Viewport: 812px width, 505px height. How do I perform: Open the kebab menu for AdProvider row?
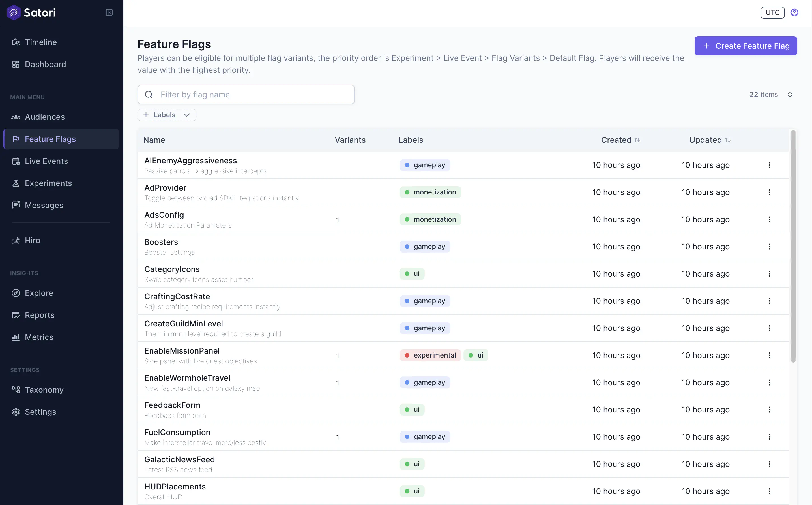pos(769,192)
